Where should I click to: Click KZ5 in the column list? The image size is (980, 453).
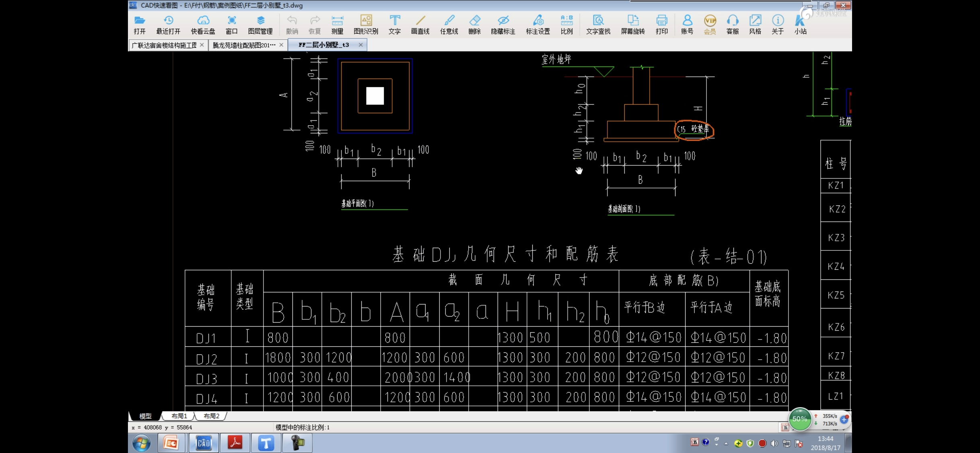836,295
